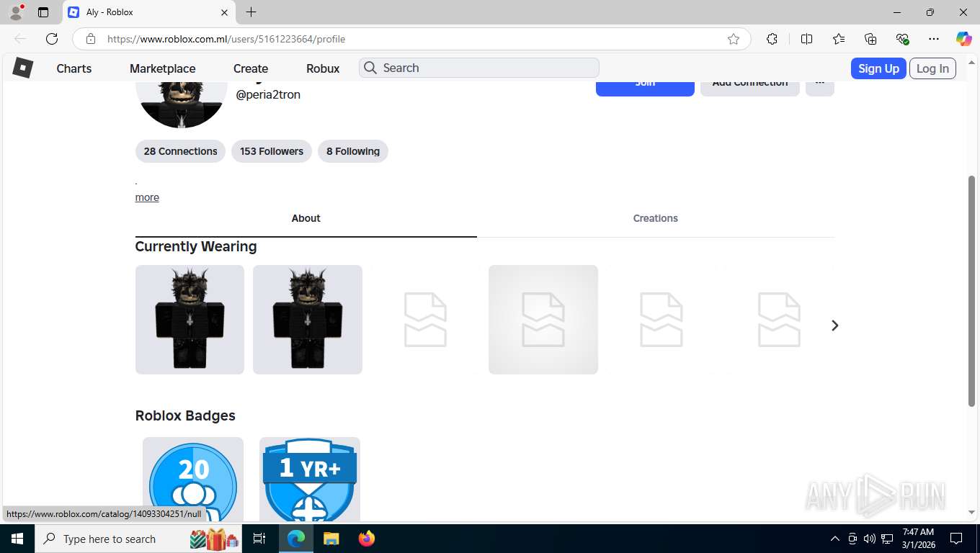Open the Copilot sidebar icon

[963, 39]
